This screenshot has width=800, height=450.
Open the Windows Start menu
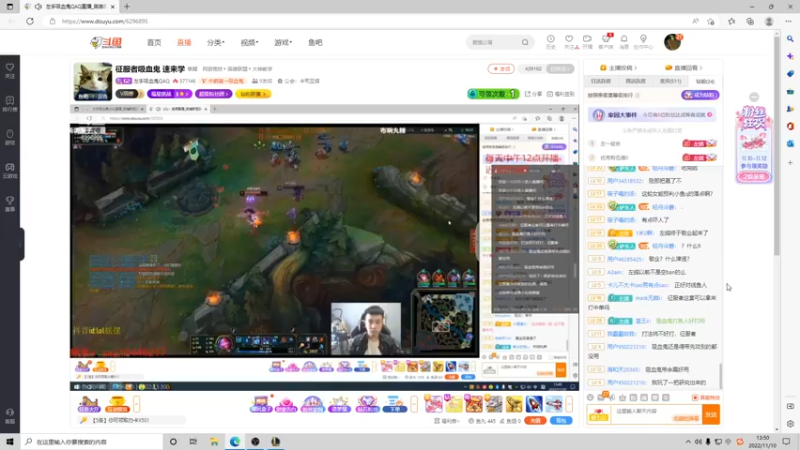[10, 441]
